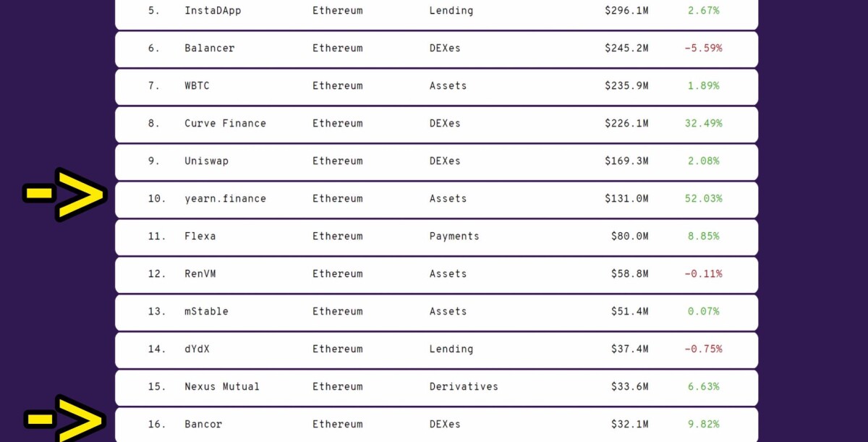Click the Payments category label
The height and width of the screenshot is (442, 868).
point(454,236)
